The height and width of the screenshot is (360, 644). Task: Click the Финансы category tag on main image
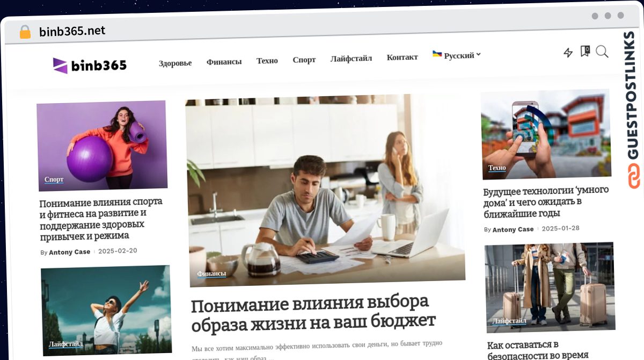click(211, 273)
